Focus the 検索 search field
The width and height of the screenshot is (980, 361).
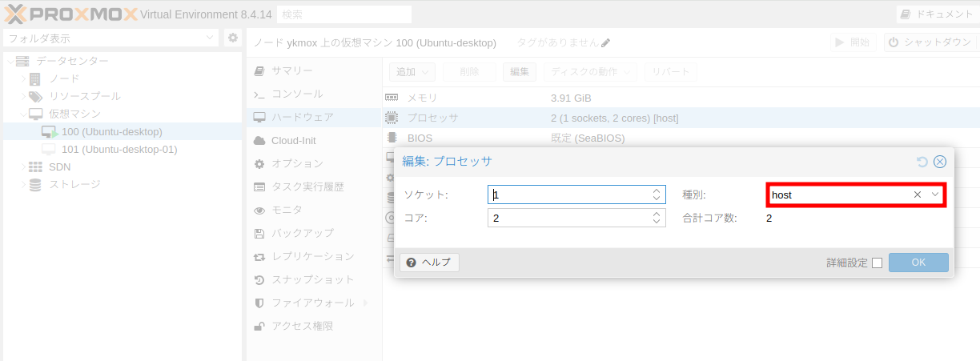[344, 14]
